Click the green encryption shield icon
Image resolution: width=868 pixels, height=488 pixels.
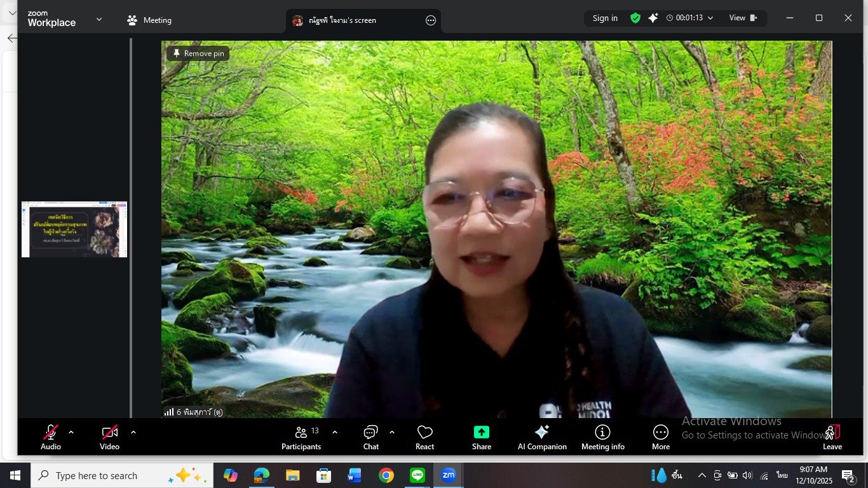635,18
